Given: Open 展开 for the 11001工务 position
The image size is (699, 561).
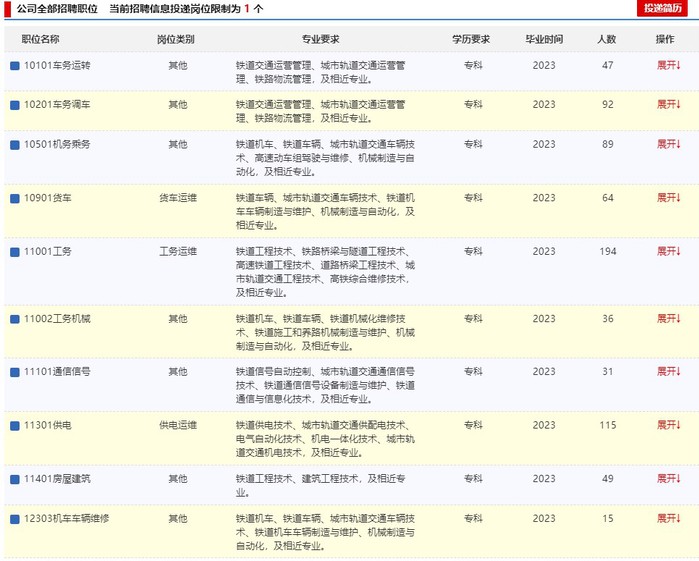Looking at the screenshot, I should tap(668, 251).
